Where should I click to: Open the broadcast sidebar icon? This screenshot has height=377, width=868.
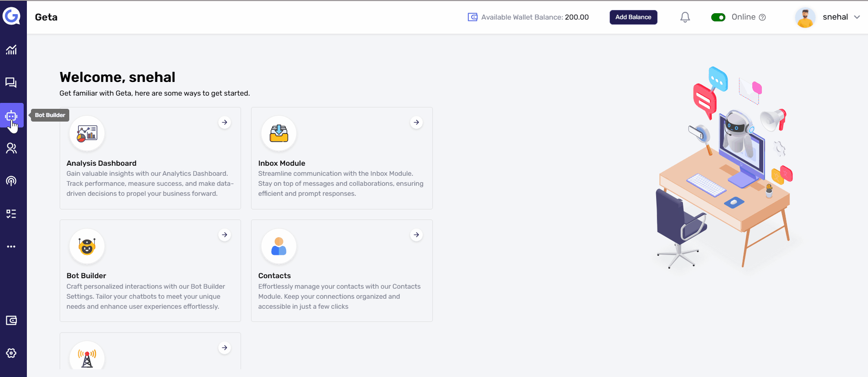coord(11,181)
